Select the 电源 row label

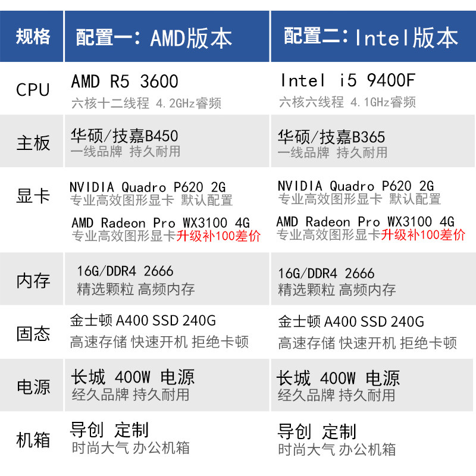click(x=33, y=387)
